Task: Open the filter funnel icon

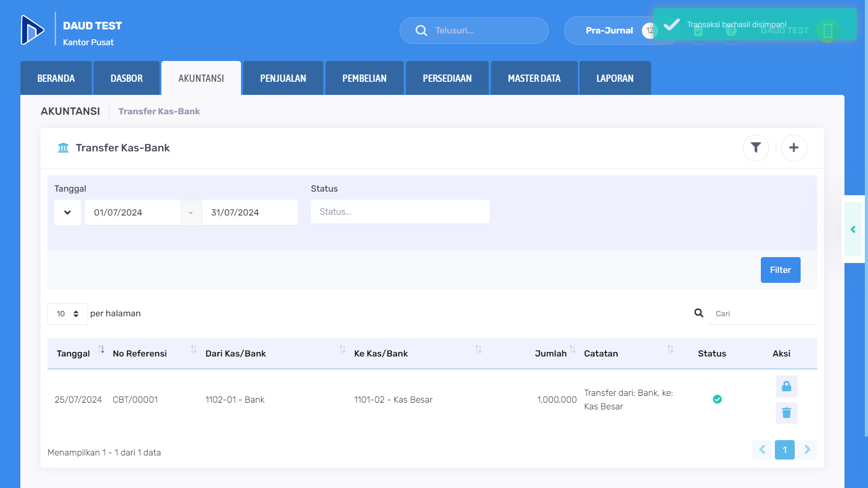Action: point(756,148)
